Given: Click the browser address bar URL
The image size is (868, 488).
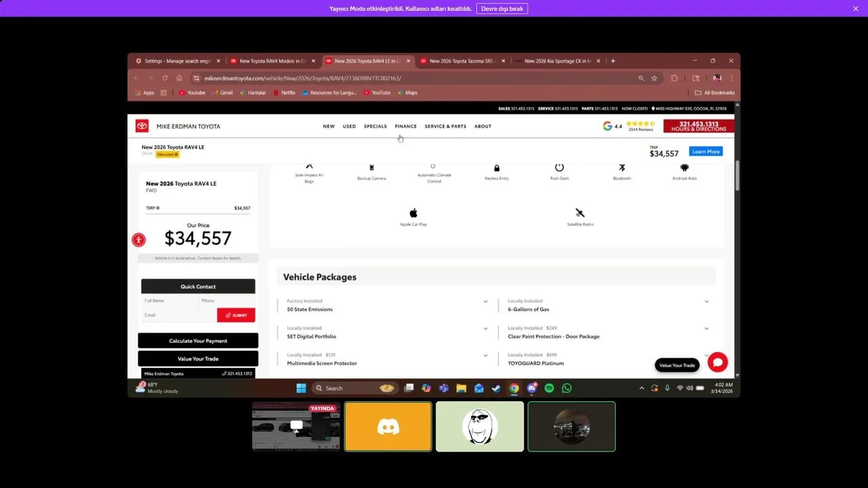Looking at the screenshot, I should click(302, 78).
